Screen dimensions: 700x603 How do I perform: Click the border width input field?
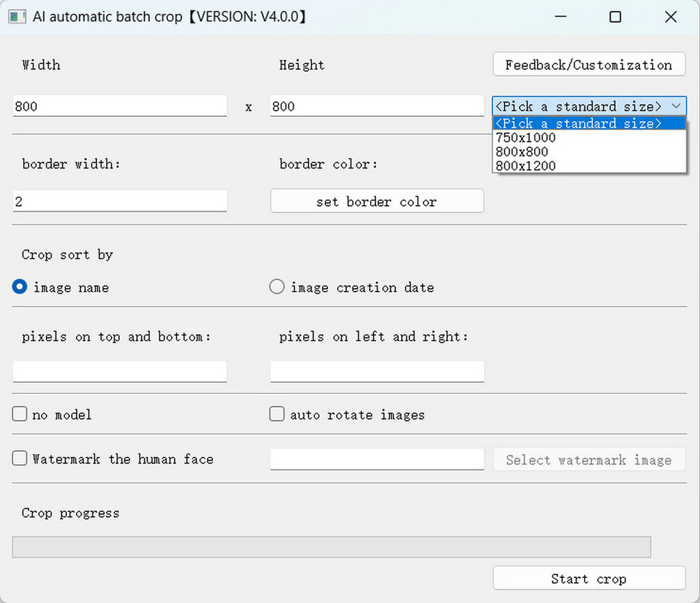pos(120,201)
